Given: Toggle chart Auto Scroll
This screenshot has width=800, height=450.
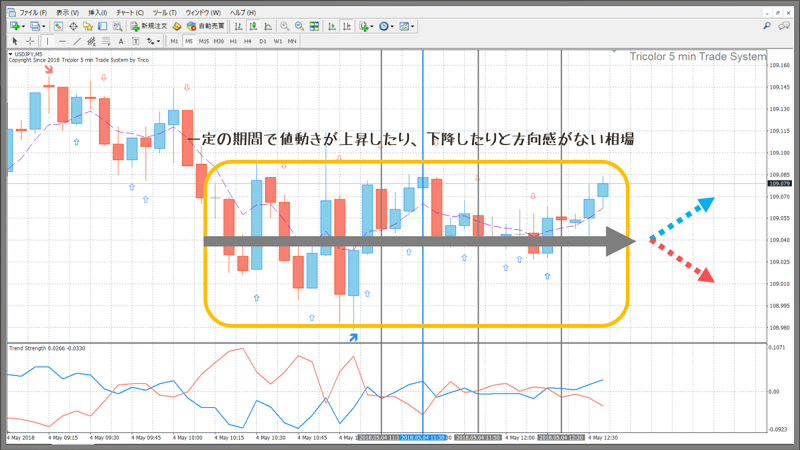Looking at the screenshot, I should coord(332,26).
